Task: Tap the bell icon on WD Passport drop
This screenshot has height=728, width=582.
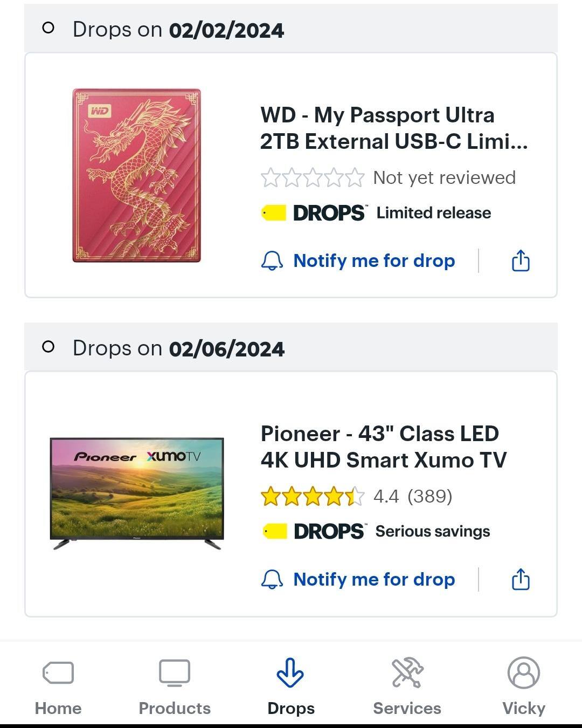Action: pos(272,261)
